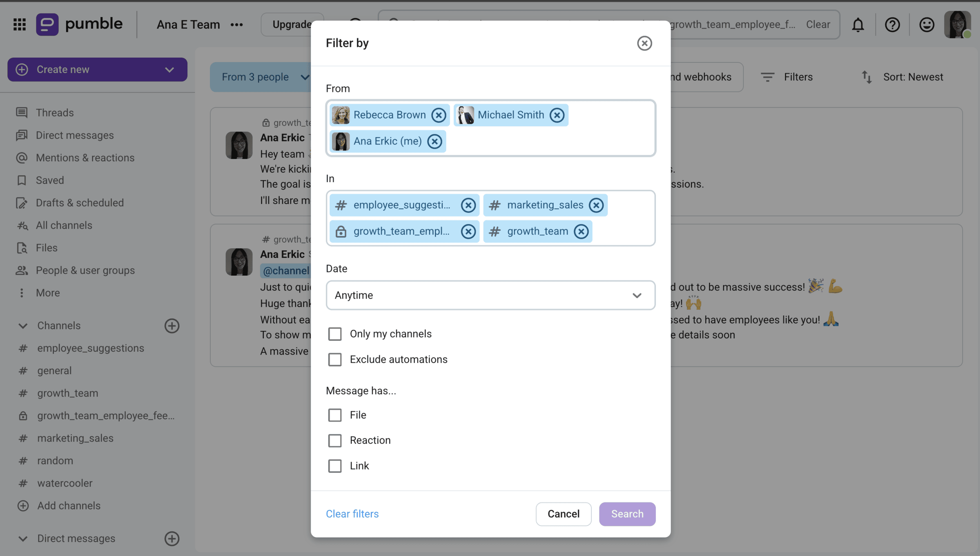Add a channel with the Channels plus icon
Screen dimensions: 980x556
click(172, 326)
